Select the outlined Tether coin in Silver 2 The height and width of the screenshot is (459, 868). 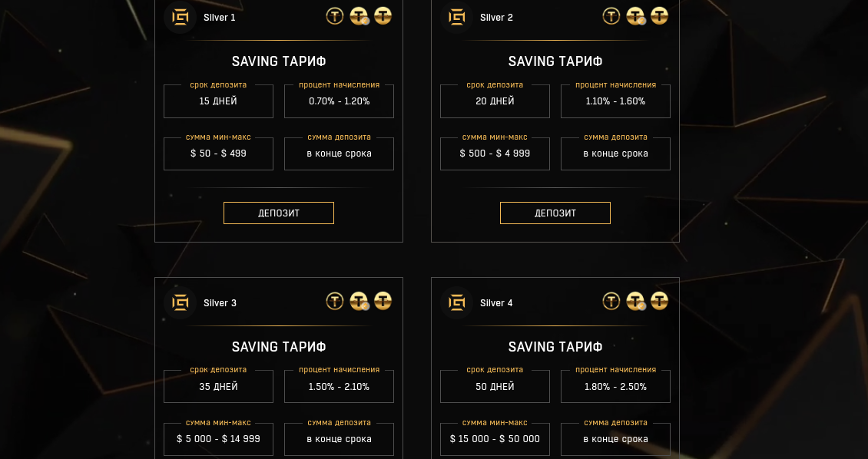(x=611, y=16)
